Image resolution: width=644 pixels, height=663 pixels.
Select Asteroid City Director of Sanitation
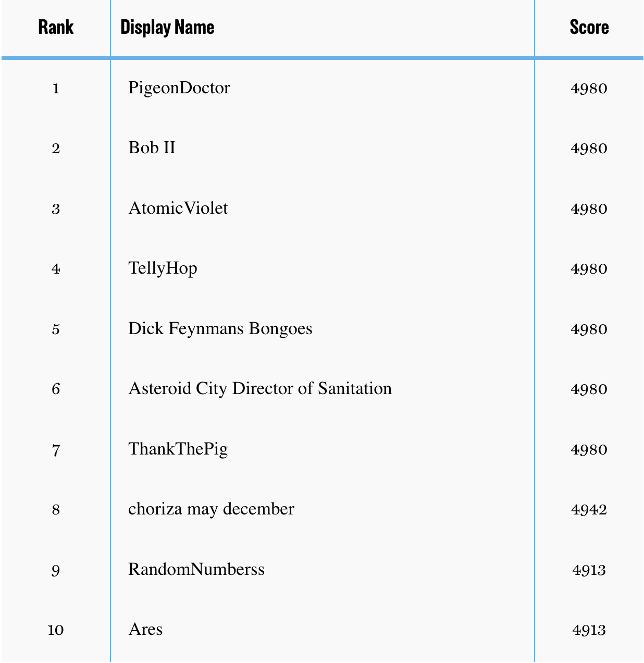point(260,389)
